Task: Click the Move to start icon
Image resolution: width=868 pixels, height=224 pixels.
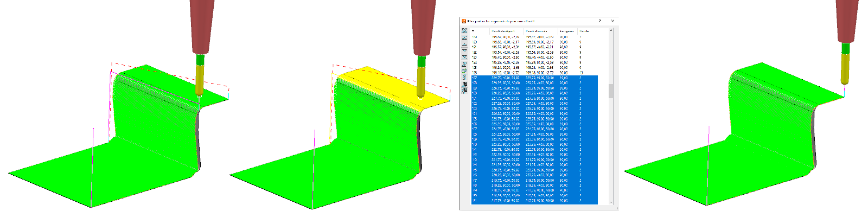Action: [464, 37]
